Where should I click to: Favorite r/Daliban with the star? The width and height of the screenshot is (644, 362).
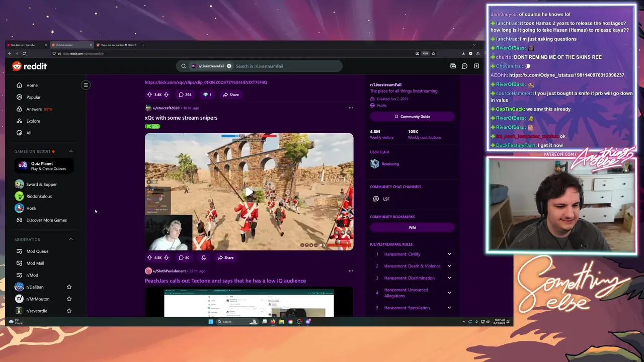click(x=69, y=287)
